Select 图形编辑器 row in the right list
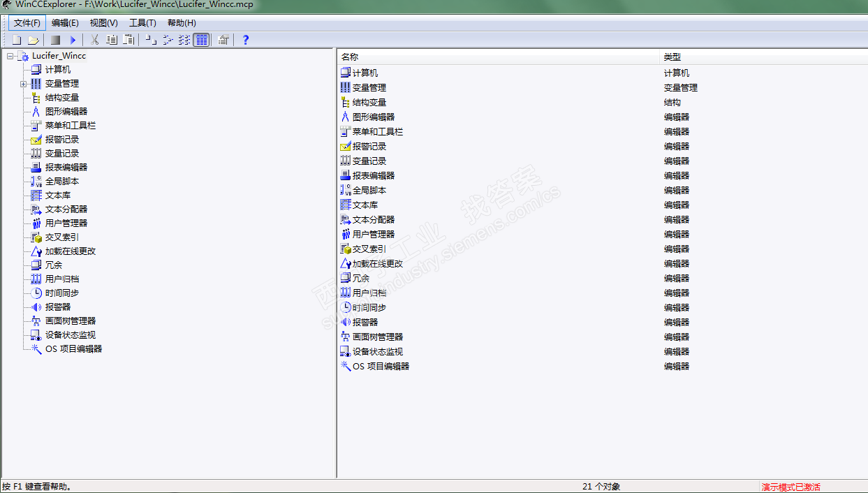Screen dimensions: 868x493 [374, 117]
